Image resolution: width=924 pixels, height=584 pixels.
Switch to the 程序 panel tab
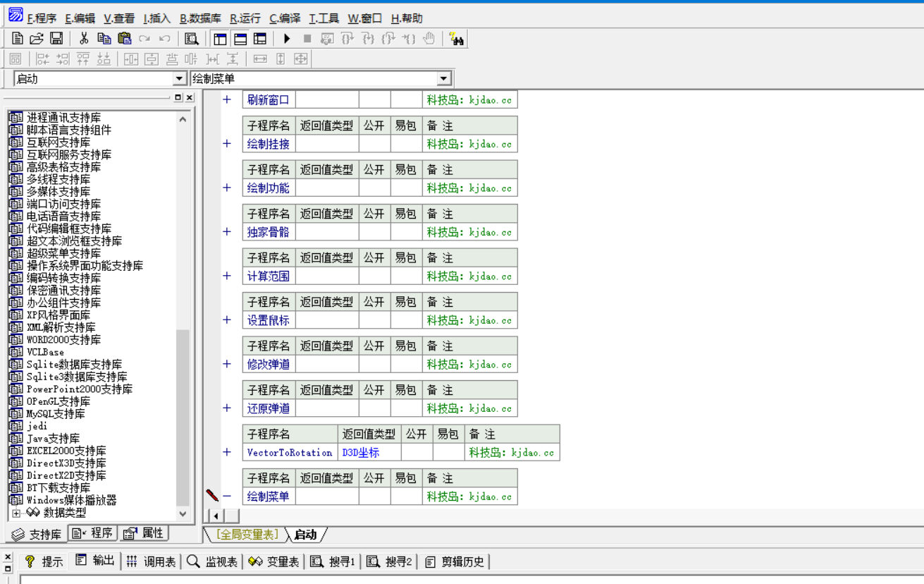pos(93,533)
